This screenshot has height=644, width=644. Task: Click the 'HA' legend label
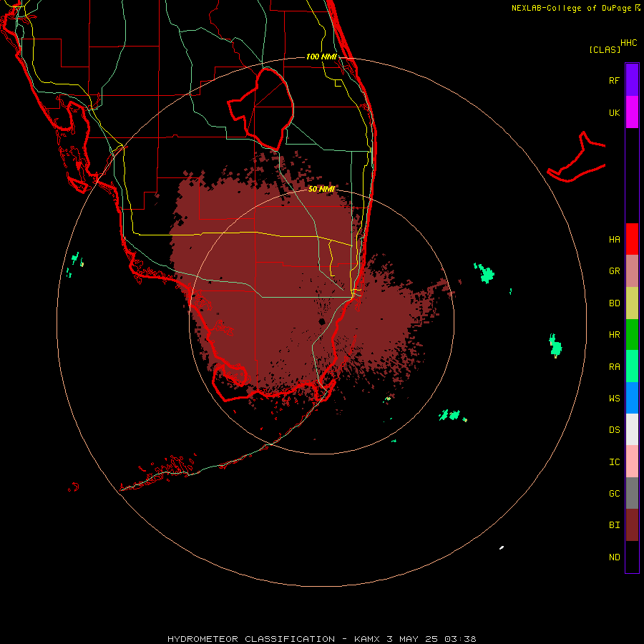click(615, 240)
